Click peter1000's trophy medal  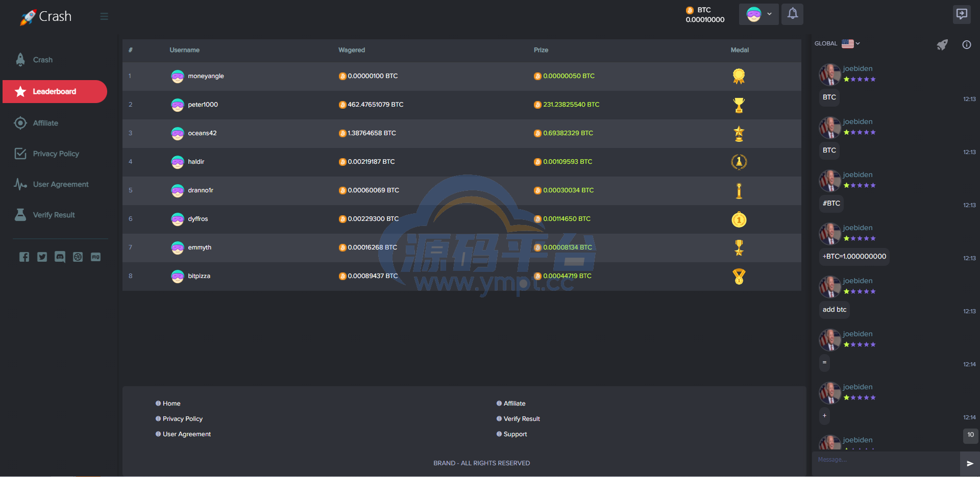tap(739, 105)
